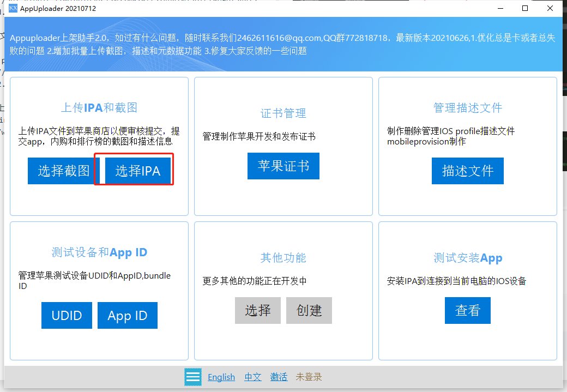
Task: Click the blue banner announcement text
Action: pyautogui.click(x=282, y=44)
